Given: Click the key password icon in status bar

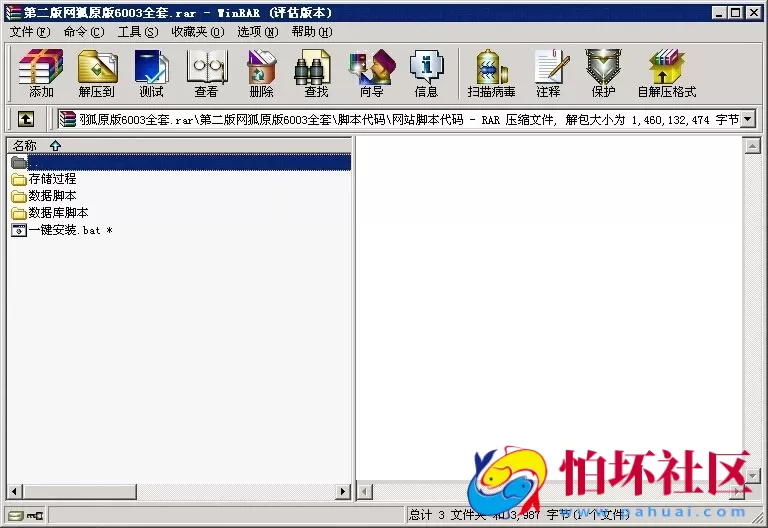Looking at the screenshot, I should 35,515.
